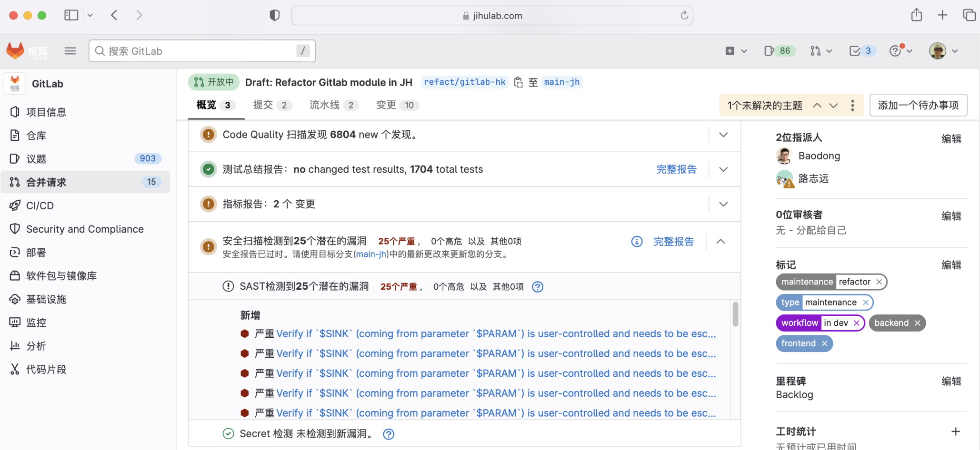Switch to the 提交 commits tab
Image resolution: width=980 pixels, height=450 pixels.
[272, 105]
